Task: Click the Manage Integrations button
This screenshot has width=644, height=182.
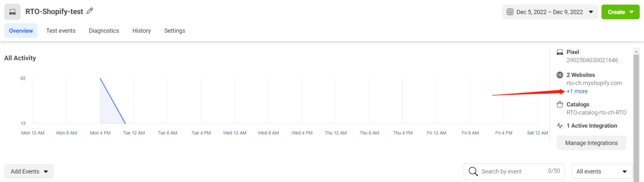Action: pos(591,143)
